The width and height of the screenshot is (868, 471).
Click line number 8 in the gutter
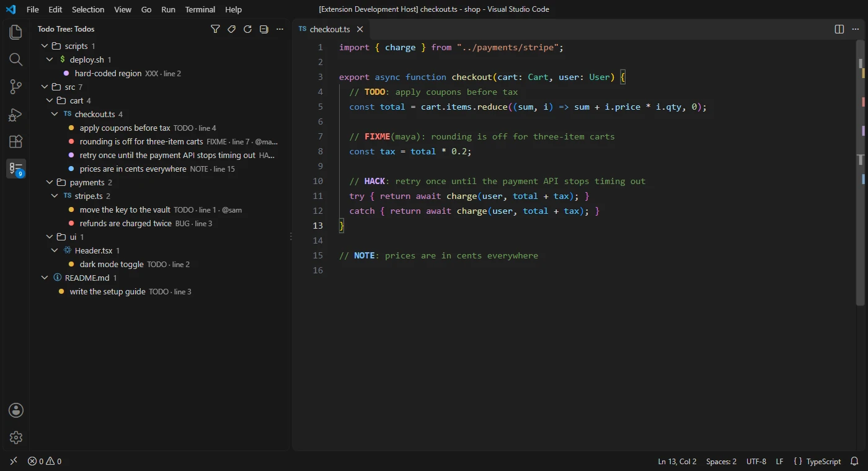click(x=321, y=151)
